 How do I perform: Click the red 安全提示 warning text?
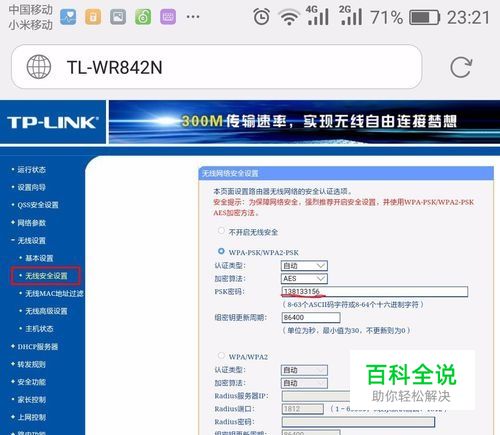tap(343, 207)
